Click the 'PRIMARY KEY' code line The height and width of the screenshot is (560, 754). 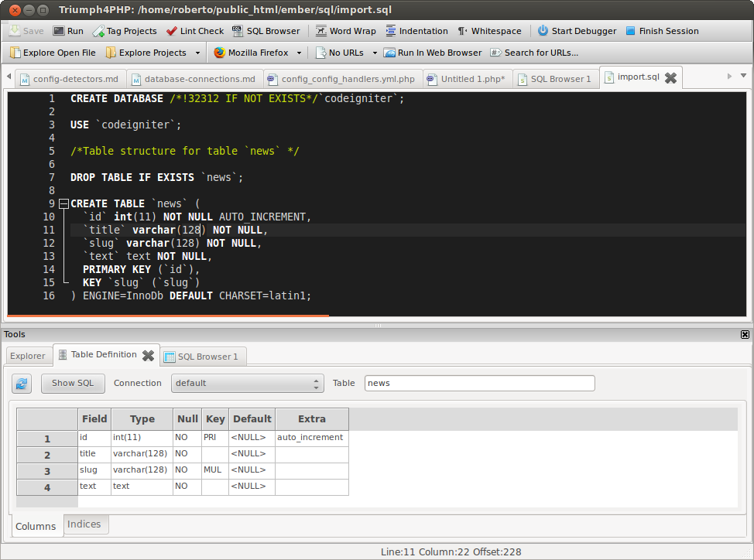coord(141,269)
